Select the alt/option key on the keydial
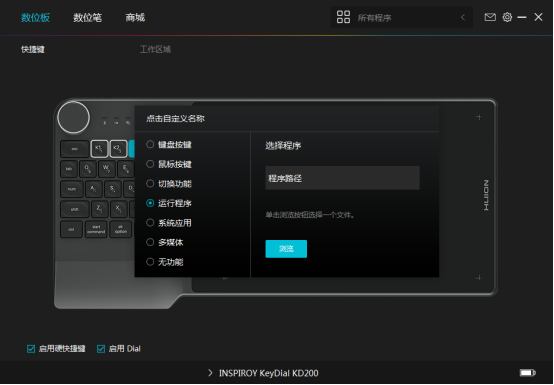Screen dimensions: 554x385 pyautogui.click(x=121, y=229)
